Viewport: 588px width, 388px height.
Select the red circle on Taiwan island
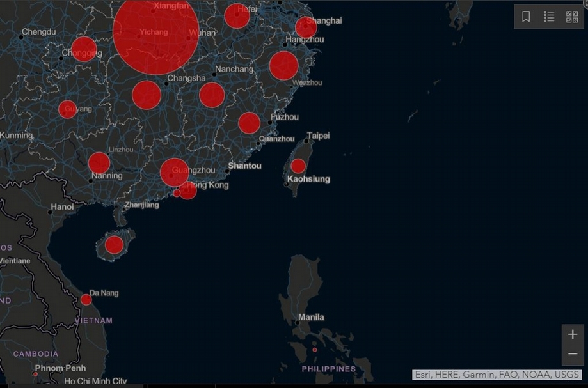298,166
